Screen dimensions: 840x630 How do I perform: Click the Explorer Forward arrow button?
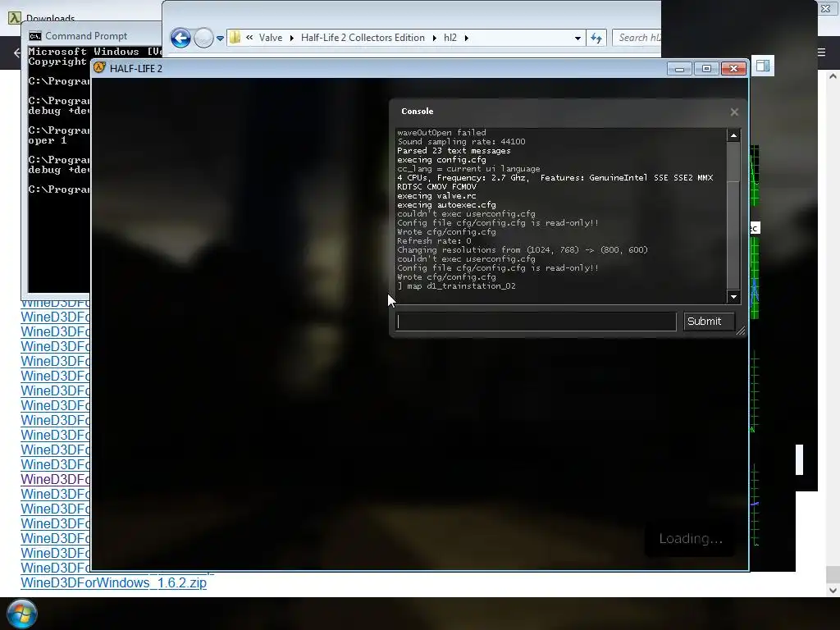pyautogui.click(x=203, y=38)
